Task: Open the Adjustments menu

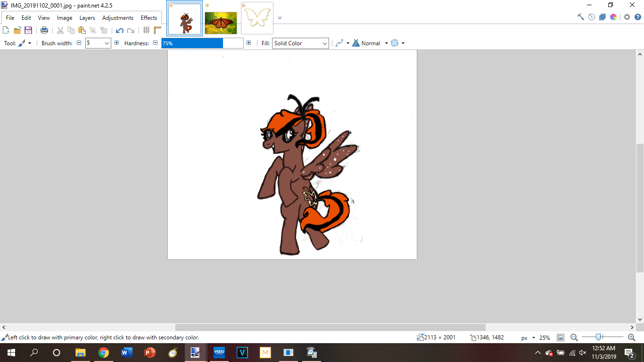Action: click(118, 18)
